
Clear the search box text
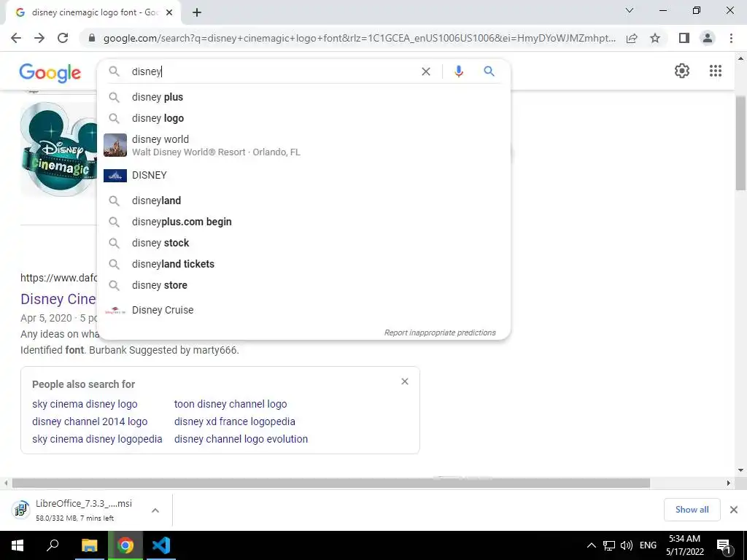coord(426,71)
